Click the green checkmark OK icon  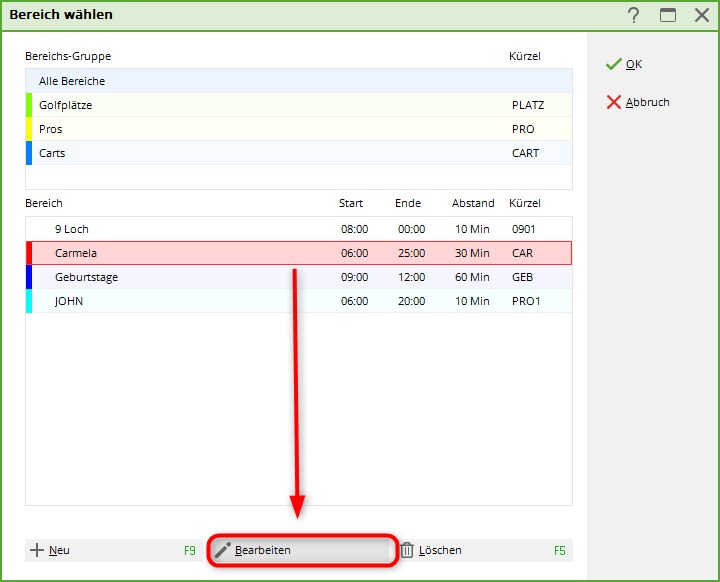click(613, 64)
